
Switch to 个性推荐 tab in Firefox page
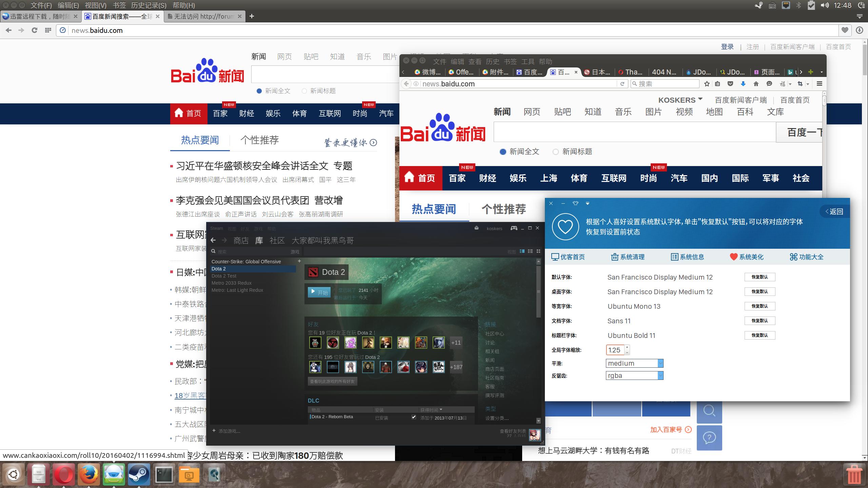tap(504, 209)
